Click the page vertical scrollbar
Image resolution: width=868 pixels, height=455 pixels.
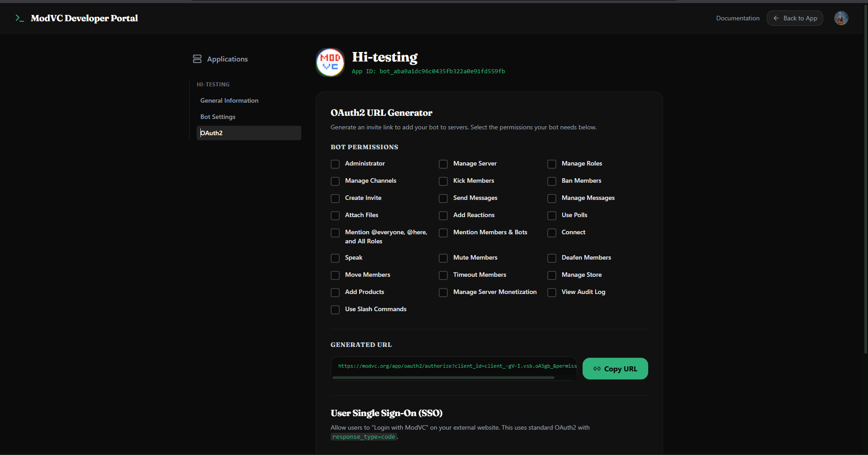tap(866, 179)
